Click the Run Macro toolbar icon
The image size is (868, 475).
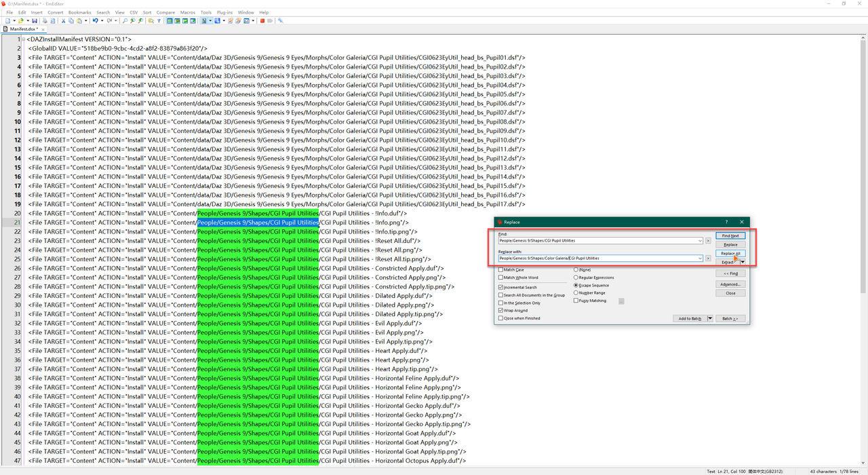tap(270, 21)
